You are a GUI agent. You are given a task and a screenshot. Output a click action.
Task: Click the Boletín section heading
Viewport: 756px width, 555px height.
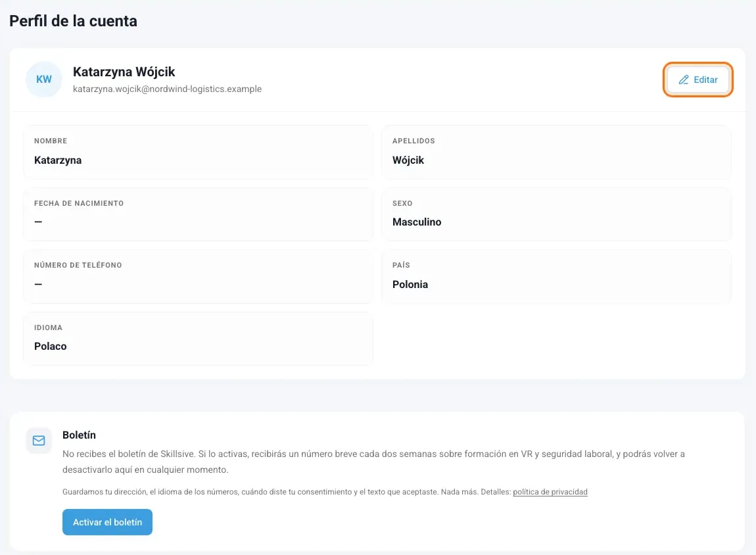(x=79, y=435)
